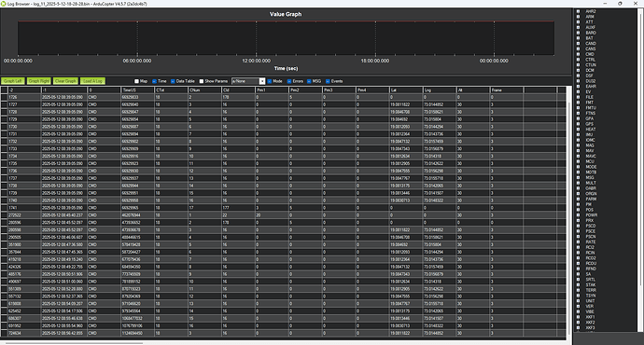Viewport: 644px width, 345px height.
Task: Expand the CTUN tree node
Action: pyautogui.click(x=578, y=65)
